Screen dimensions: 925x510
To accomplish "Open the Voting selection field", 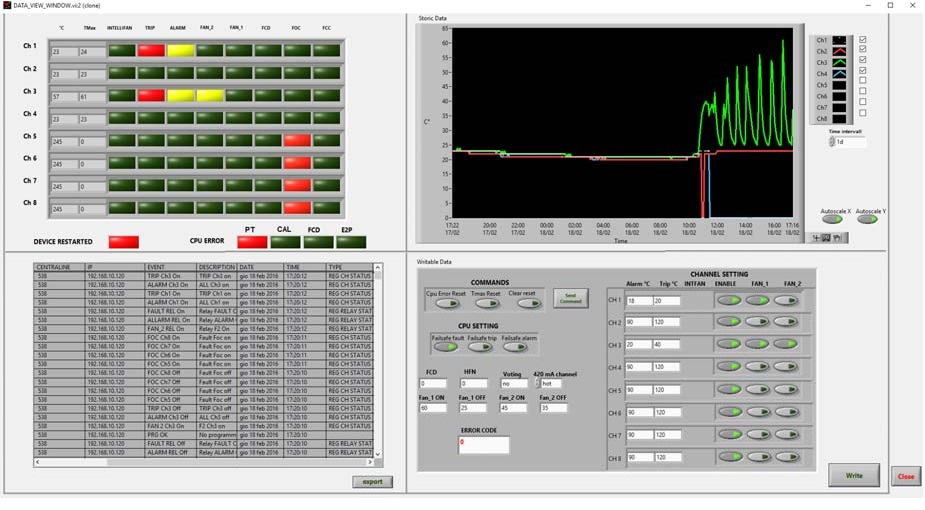I will point(513,384).
